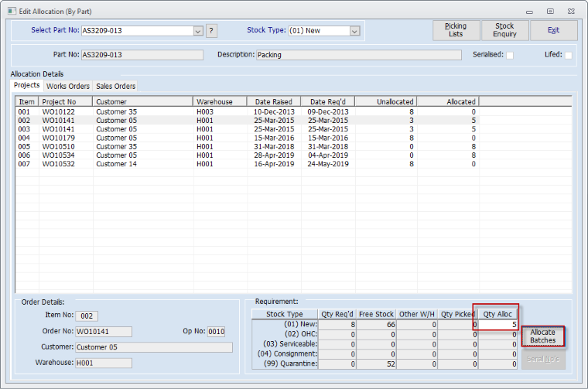This screenshot has width=588, height=389.
Task: Click the Item No field showing 002
Action: [87, 316]
